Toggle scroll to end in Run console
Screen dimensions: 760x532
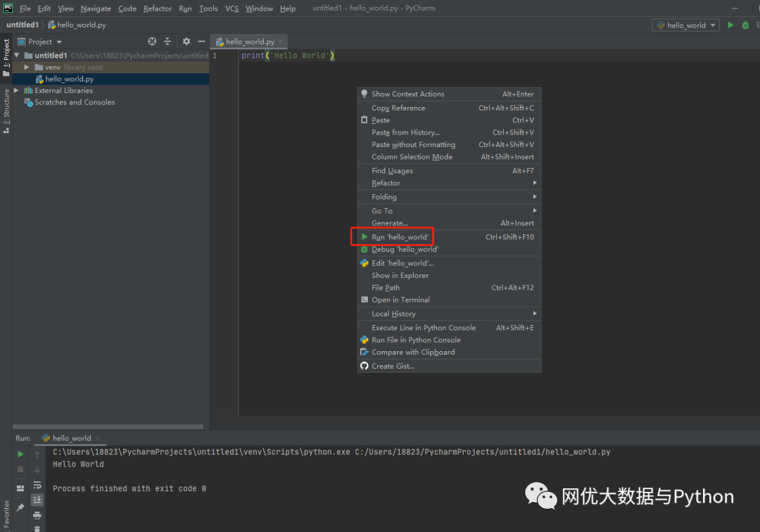(37, 500)
